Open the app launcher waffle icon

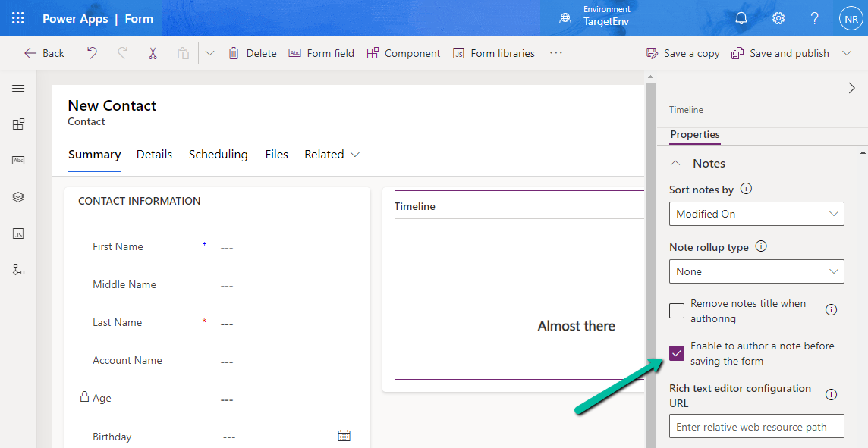pos(17,18)
